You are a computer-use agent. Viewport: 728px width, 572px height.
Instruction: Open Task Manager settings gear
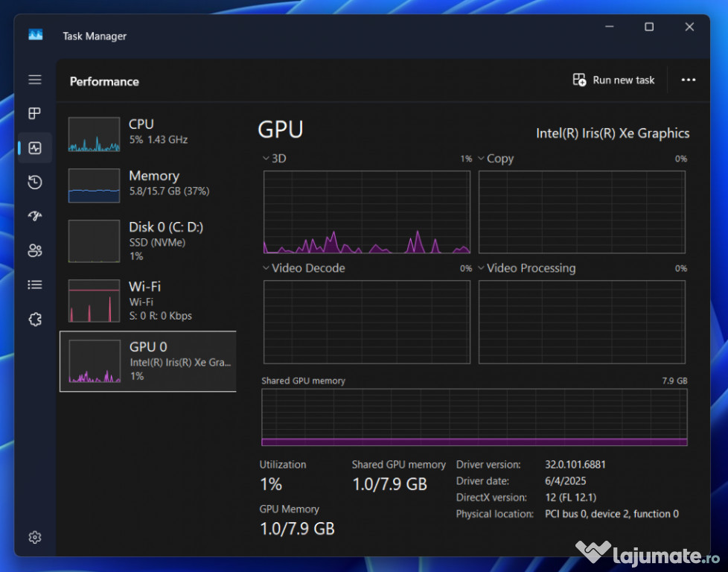[x=35, y=537]
